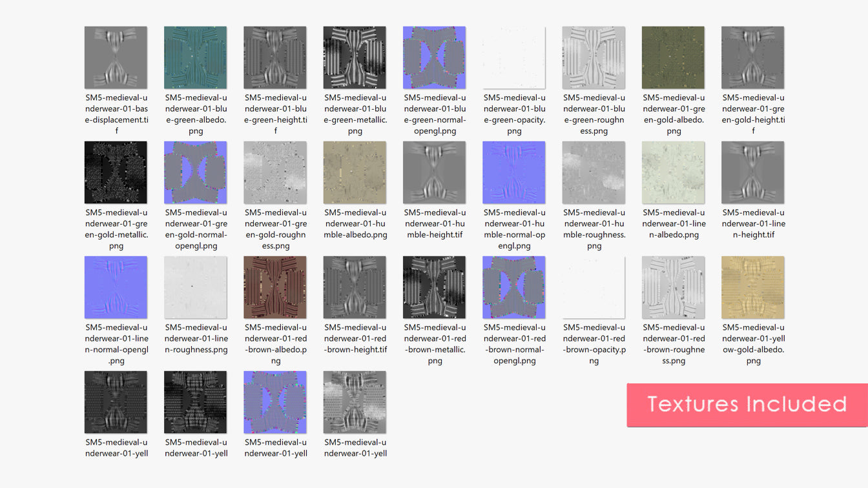Screen dimensions: 868x488
Task: Select the red-brown-roughness.png file
Action: [673, 287]
